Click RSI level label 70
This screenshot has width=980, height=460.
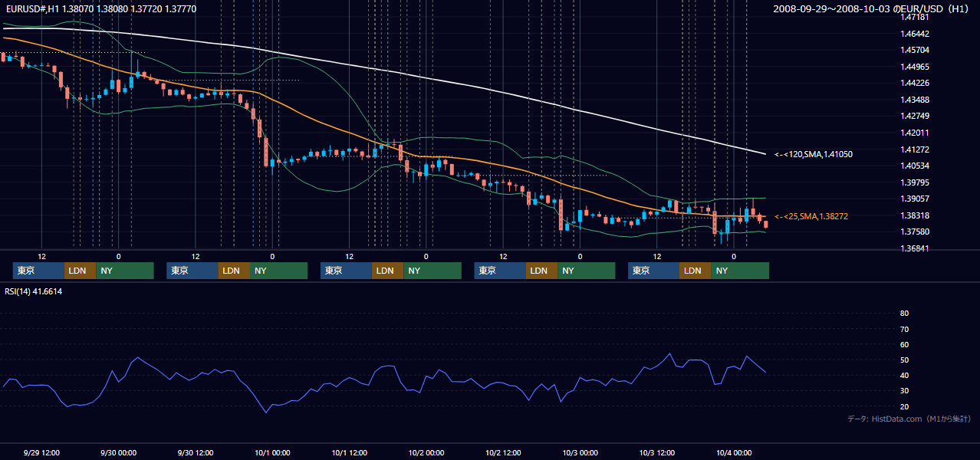904,329
